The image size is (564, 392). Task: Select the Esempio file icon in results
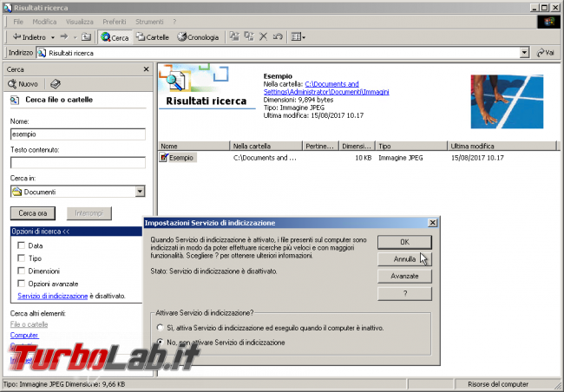(x=164, y=158)
